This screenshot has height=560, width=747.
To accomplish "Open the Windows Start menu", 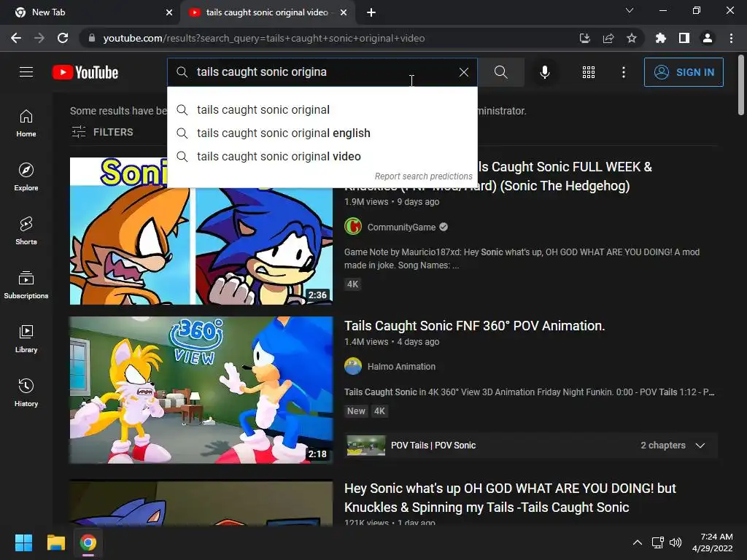I will click(x=23, y=542).
